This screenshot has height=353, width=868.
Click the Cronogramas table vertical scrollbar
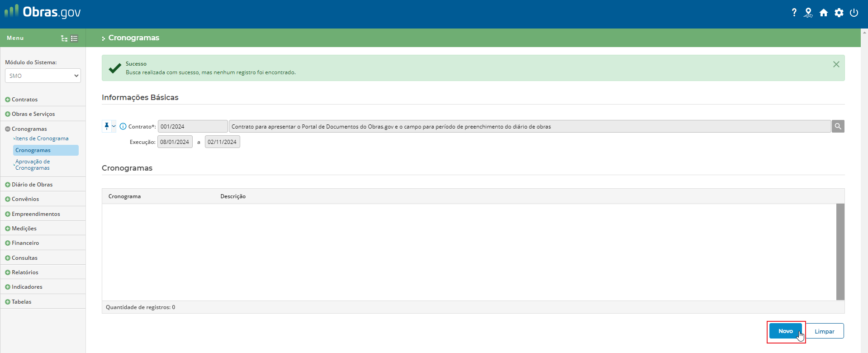tap(840, 252)
